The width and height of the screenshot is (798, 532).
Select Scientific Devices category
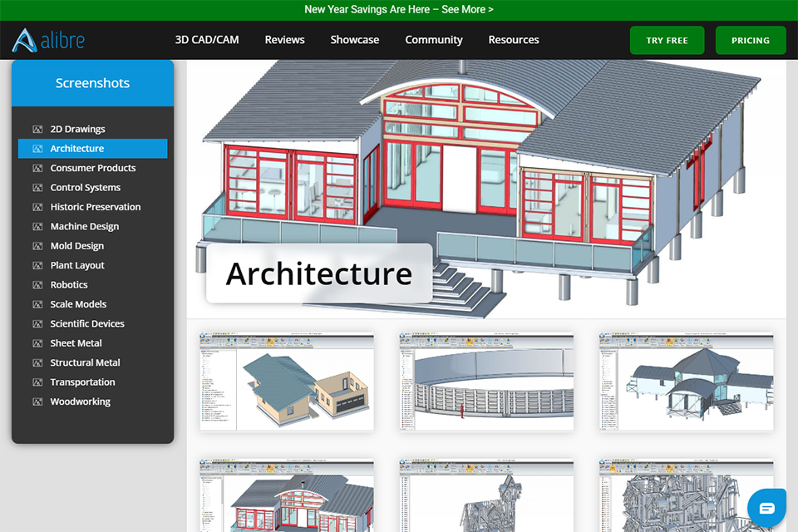[x=92, y=324]
